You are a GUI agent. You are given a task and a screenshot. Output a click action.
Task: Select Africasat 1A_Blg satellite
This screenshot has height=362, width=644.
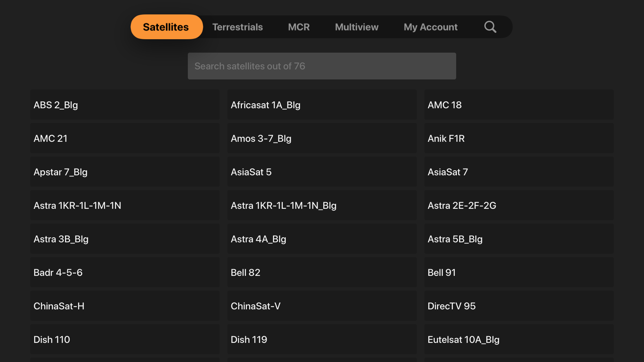(322, 105)
